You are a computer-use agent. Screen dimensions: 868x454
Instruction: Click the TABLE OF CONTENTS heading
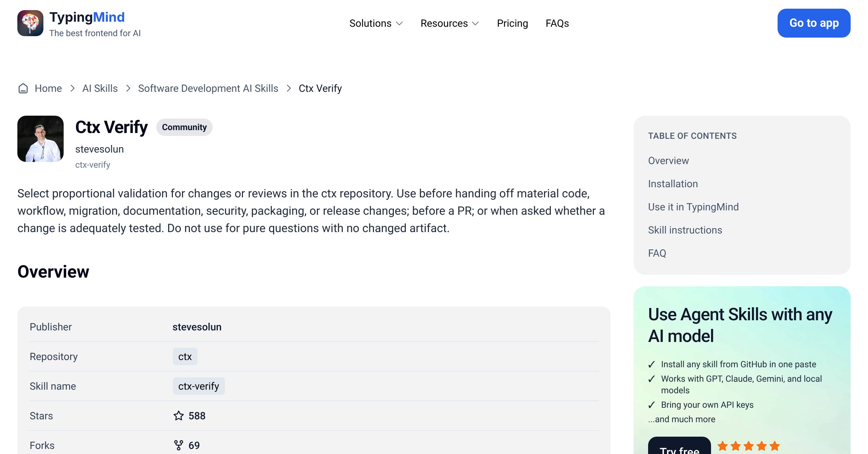(x=692, y=136)
